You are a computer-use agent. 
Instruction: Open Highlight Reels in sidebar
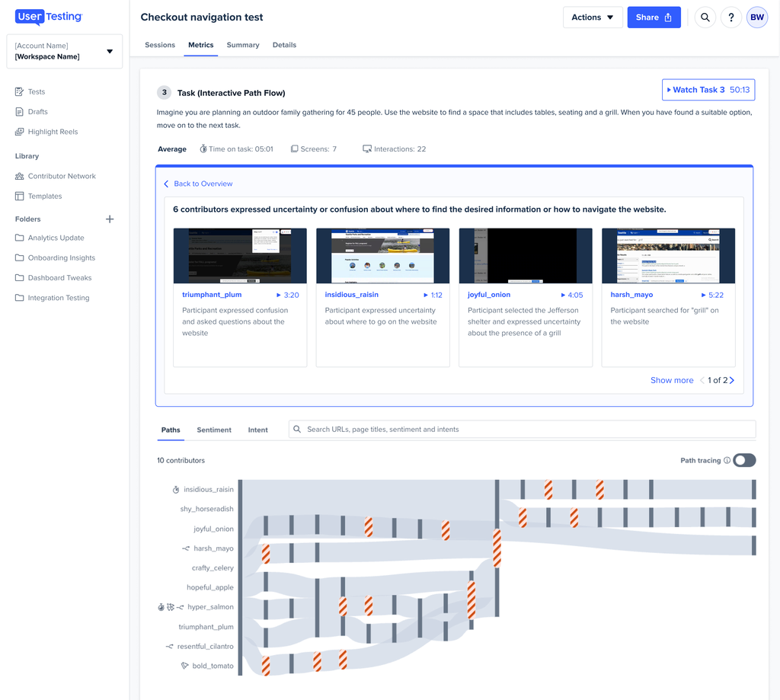(x=53, y=132)
